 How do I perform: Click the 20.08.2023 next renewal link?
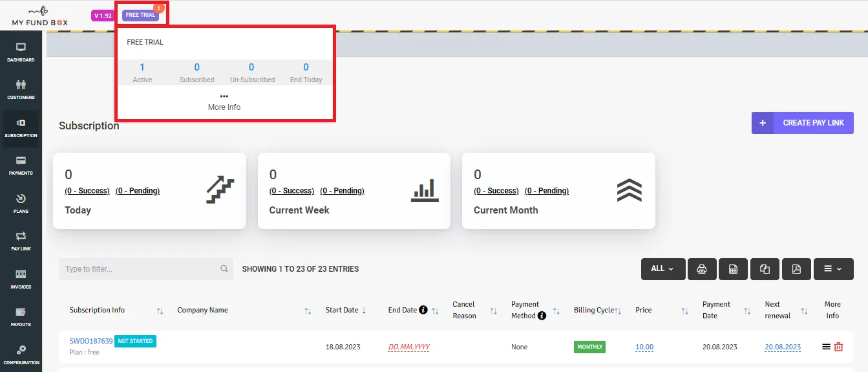point(783,347)
